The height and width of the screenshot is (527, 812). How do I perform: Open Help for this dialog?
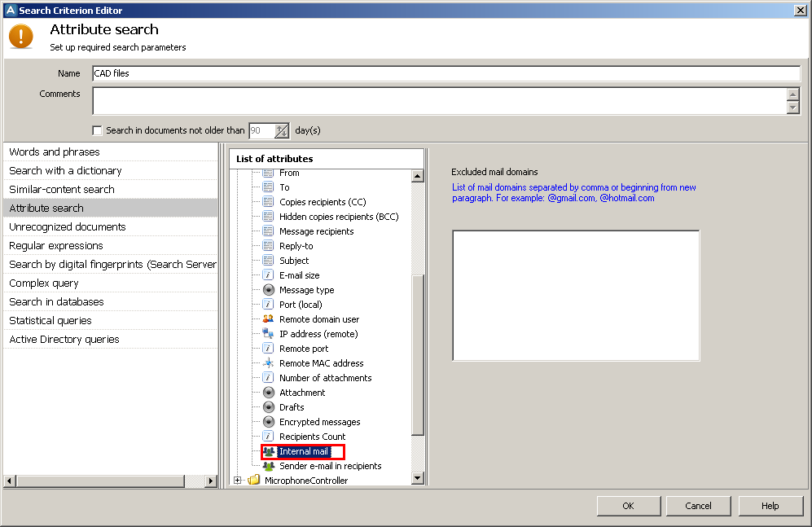tap(770, 506)
